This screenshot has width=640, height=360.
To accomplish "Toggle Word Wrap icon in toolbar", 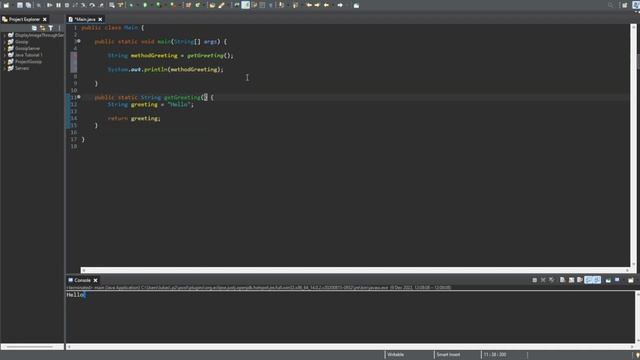I will point(254,5).
